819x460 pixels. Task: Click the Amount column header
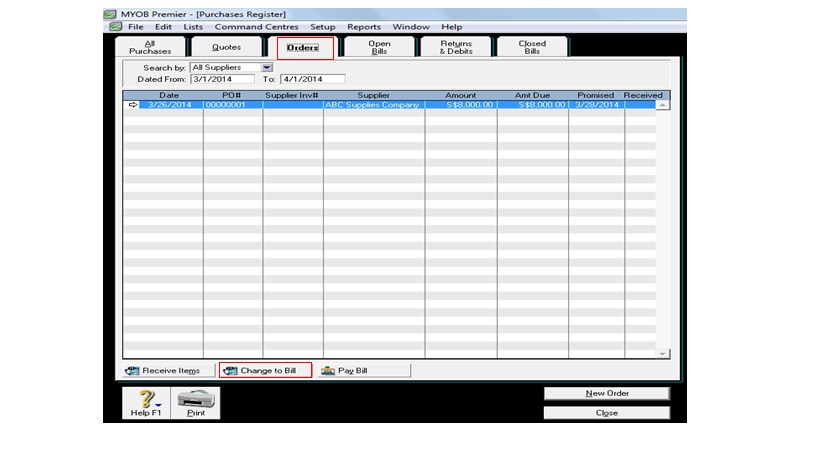[x=461, y=95]
